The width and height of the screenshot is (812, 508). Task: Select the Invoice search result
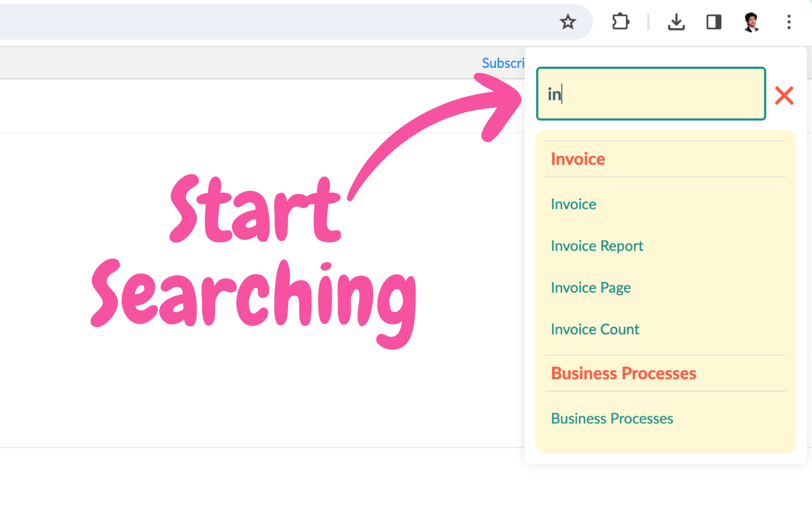click(573, 204)
